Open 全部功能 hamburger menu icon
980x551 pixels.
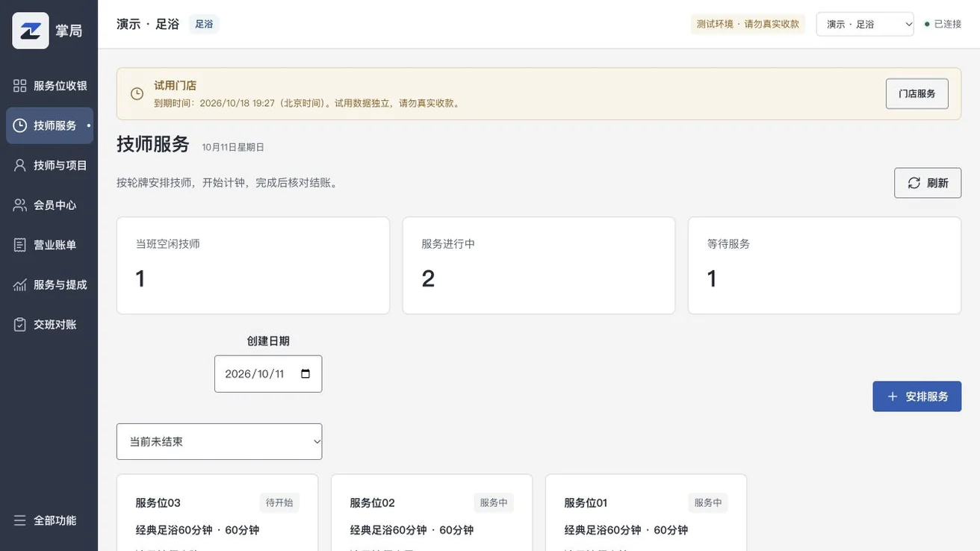[20, 520]
